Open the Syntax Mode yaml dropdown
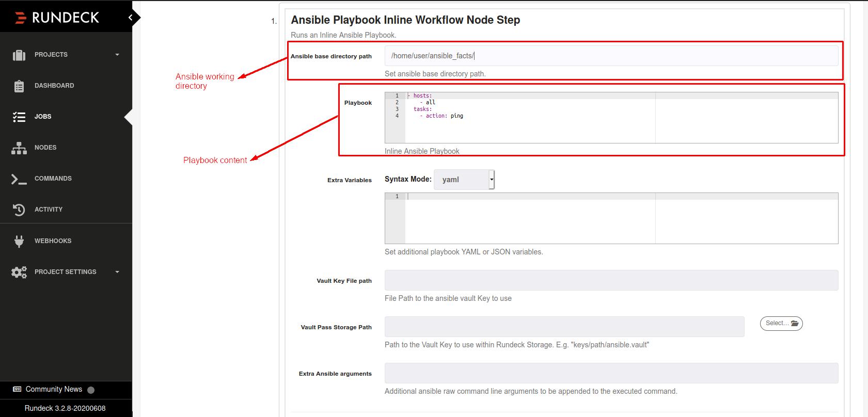The image size is (868, 417). 464,180
